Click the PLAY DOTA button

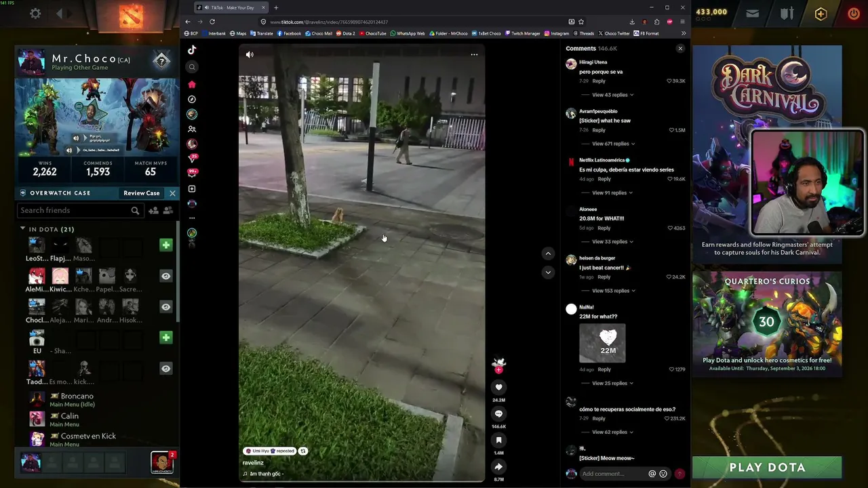coord(767,468)
